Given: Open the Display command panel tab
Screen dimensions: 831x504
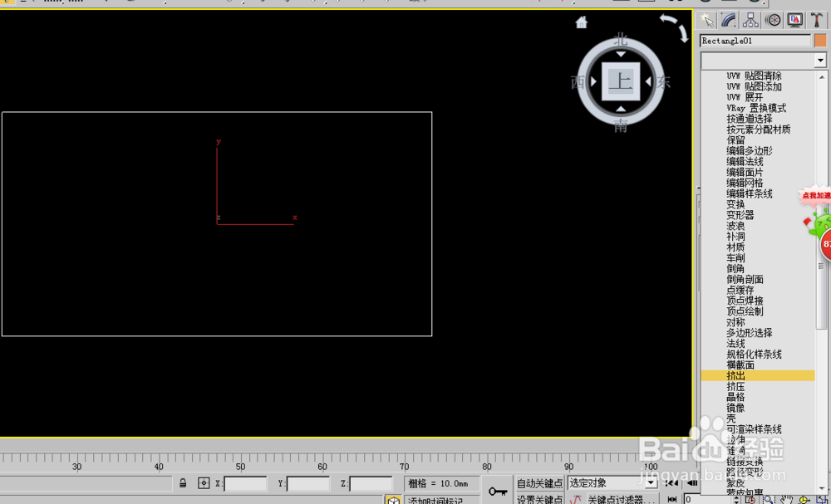Looking at the screenshot, I should [x=795, y=21].
